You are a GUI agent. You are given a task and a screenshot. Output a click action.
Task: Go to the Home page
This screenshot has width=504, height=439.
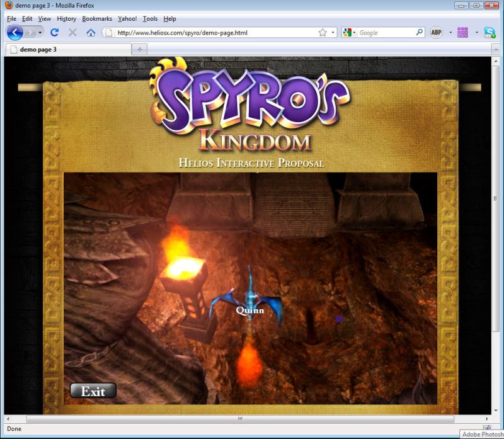91,33
